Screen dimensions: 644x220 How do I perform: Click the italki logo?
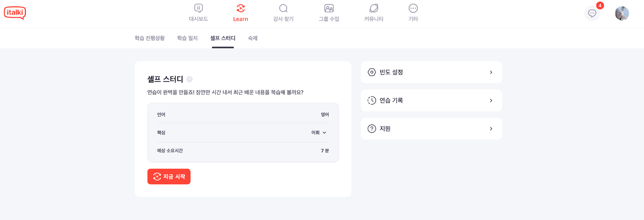15,13
